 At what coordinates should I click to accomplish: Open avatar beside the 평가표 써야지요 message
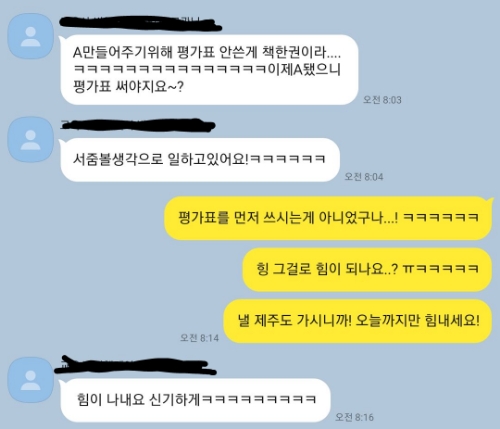coord(31,36)
